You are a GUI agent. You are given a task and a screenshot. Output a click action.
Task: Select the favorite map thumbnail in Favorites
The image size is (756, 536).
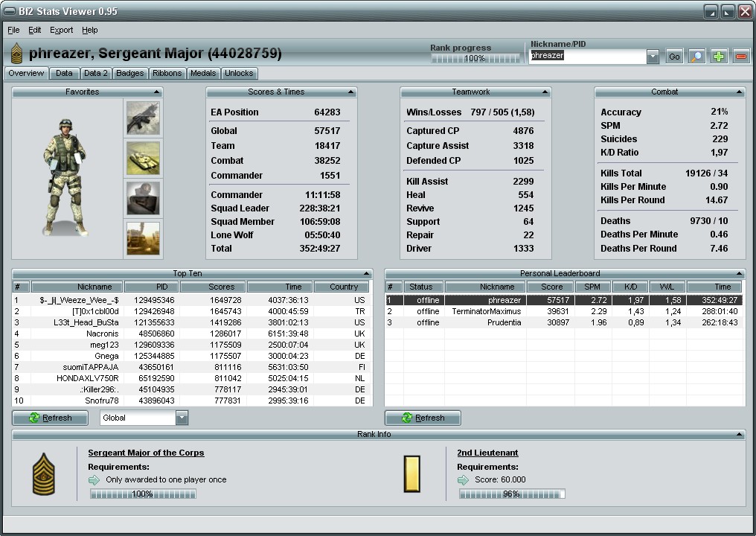tap(143, 238)
